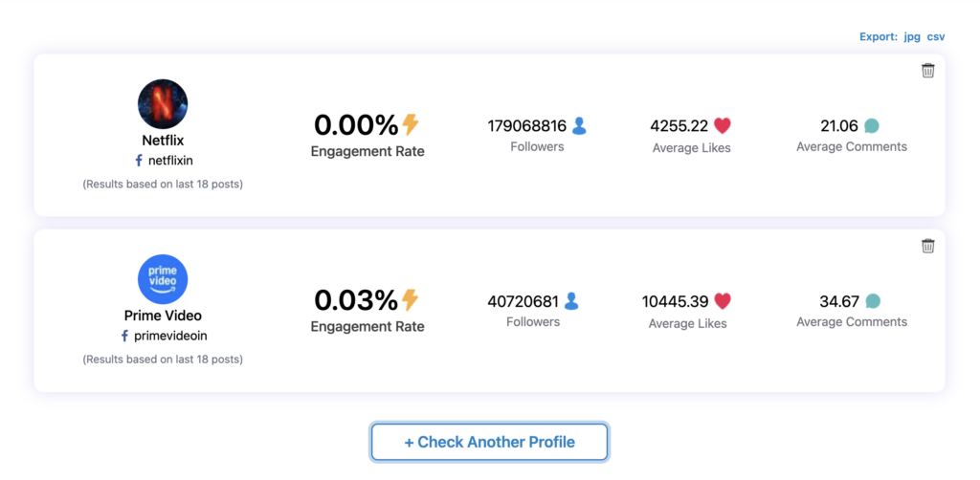Open the primevideoin Facebook handle link
Viewport: 980px width, 480px height.
point(170,336)
